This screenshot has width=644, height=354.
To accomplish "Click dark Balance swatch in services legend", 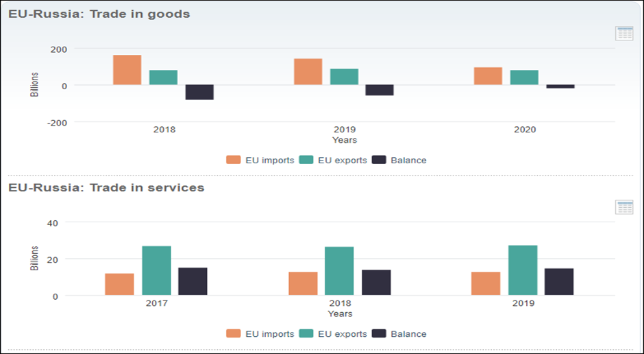I will coord(379,334).
